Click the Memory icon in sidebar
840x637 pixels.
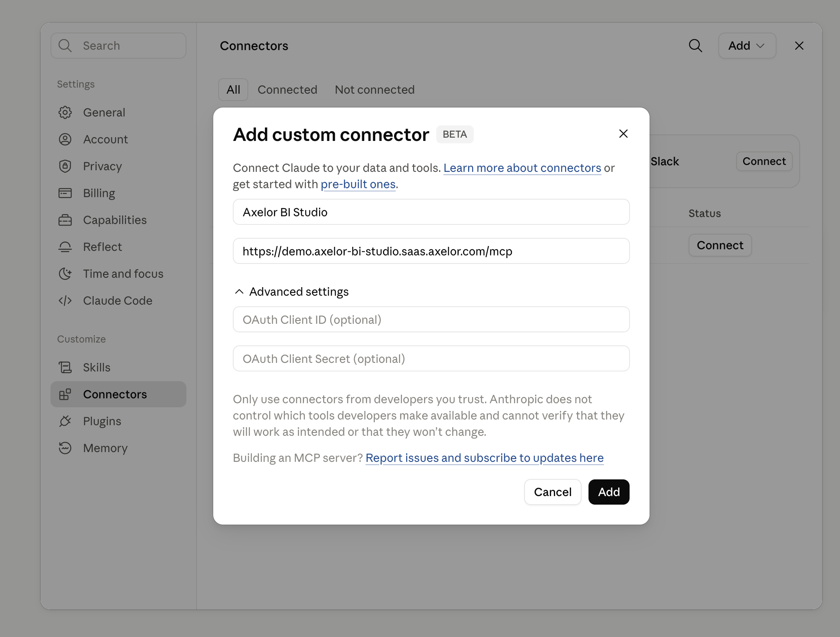pos(65,448)
